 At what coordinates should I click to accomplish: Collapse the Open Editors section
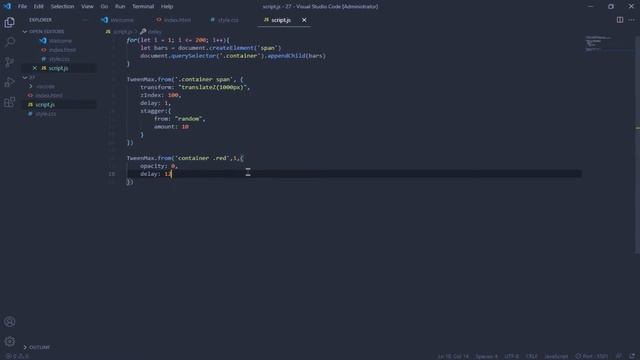pyautogui.click(x=25, y=31)
